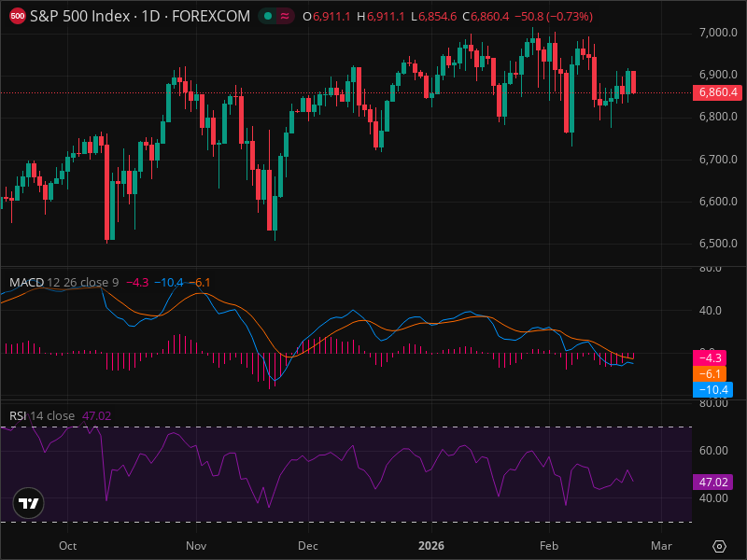Screen dimensions: 747x560
Task: Click the 6,900.0 price axis label
Action: click(718, 75)
